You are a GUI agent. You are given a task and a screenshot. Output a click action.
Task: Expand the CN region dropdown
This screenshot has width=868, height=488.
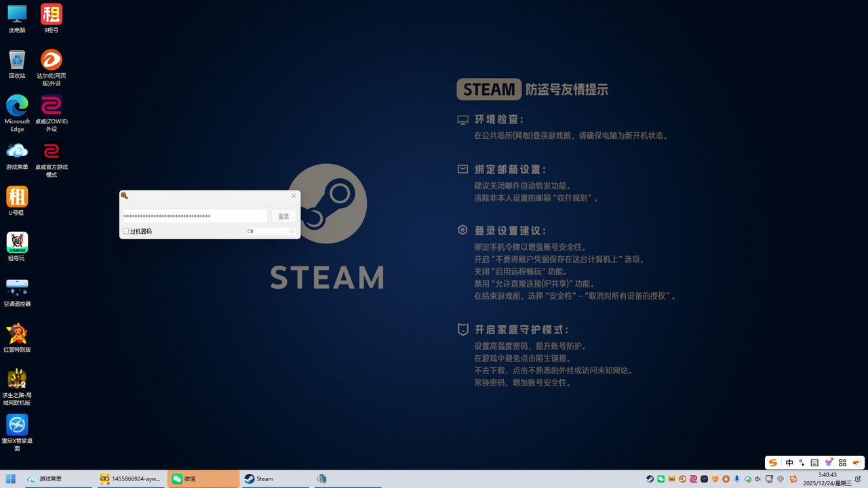(271, 231)
